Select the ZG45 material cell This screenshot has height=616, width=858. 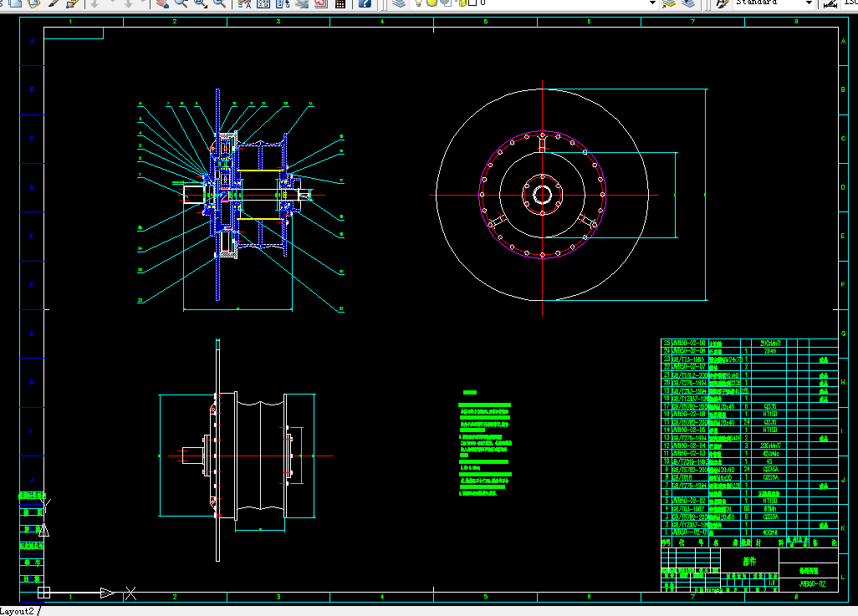[770, 351]
